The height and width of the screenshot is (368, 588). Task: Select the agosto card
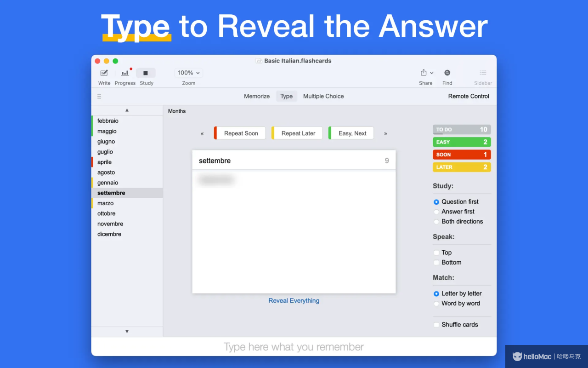click(x=127, y=172)
